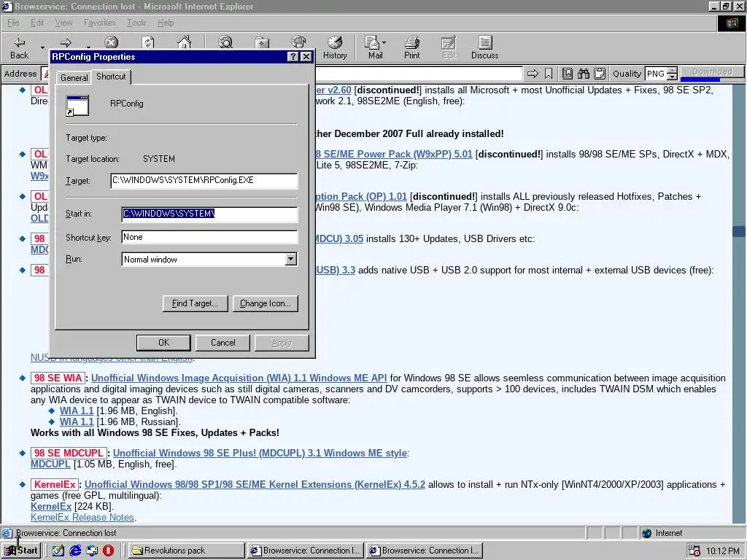Open the File menu
747x560 pixels.
click(13, 23)
